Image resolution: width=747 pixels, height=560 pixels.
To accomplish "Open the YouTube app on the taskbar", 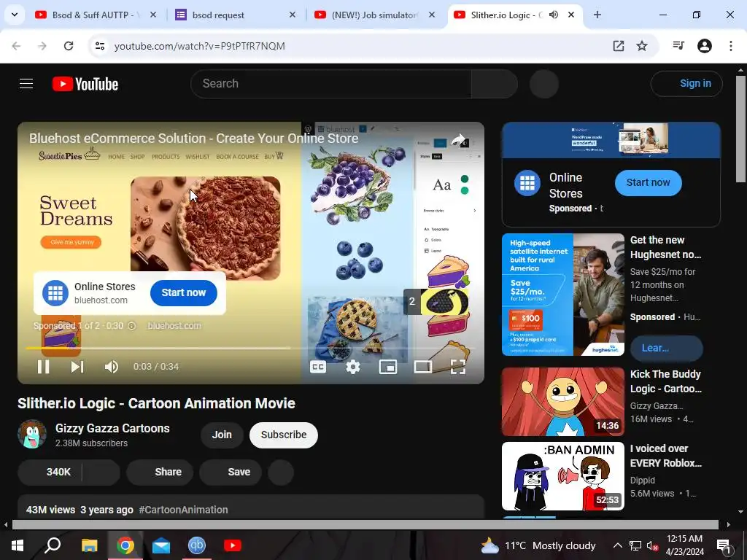I will (x=233, y=545).
